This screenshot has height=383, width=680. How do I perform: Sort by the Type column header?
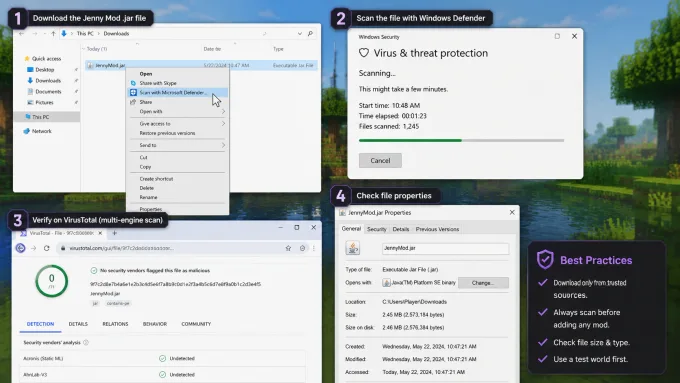point(278,49)
